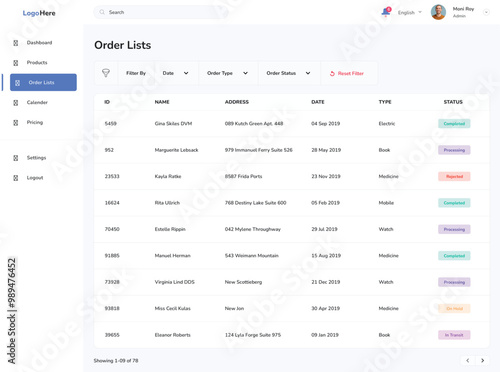Image resolution: width=500 pixels, height=372 pixels.
Task: Click the name Gina Skiles DVM
Action: click(x=173, y=124)
